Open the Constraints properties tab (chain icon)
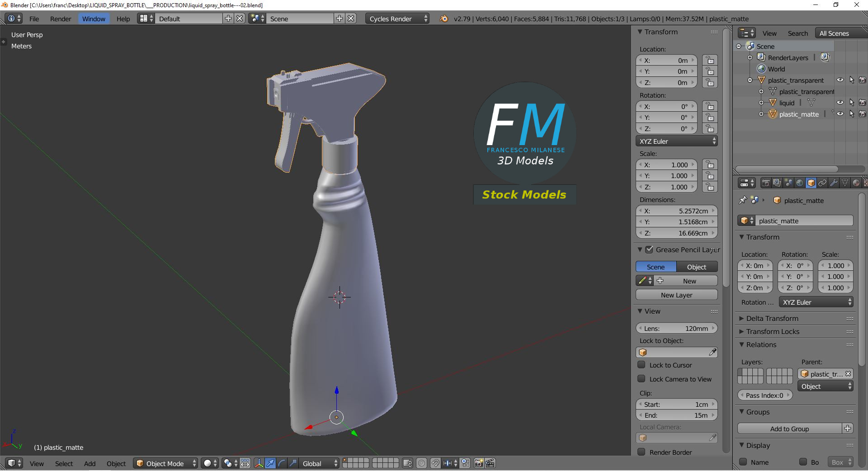 pyautogui.click(x=822, y=183)
